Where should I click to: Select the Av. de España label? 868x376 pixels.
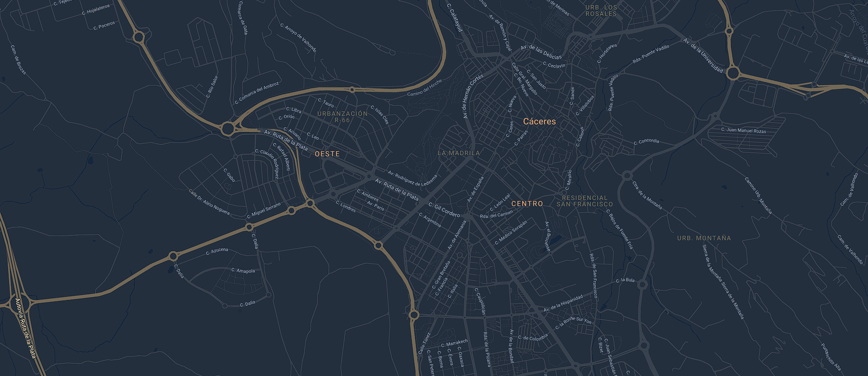tap(475, 189)
